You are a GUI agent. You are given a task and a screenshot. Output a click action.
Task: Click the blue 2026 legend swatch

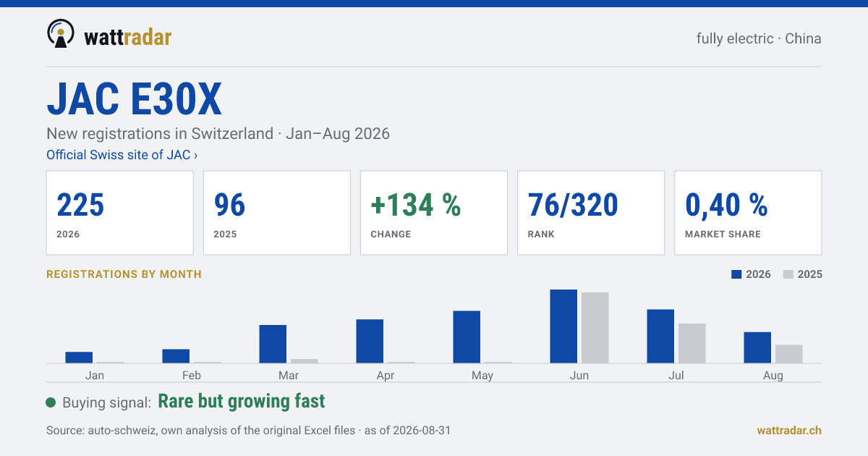[737, 274]
